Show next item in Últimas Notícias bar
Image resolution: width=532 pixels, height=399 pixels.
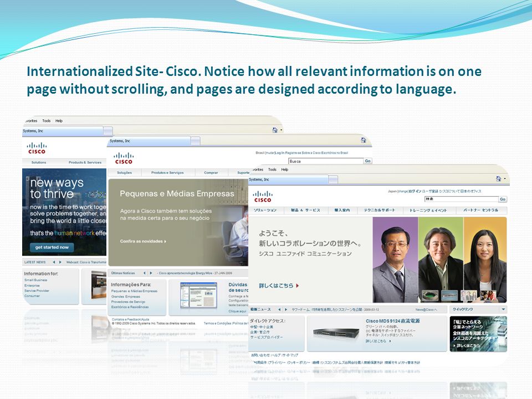tap(151, 273)
